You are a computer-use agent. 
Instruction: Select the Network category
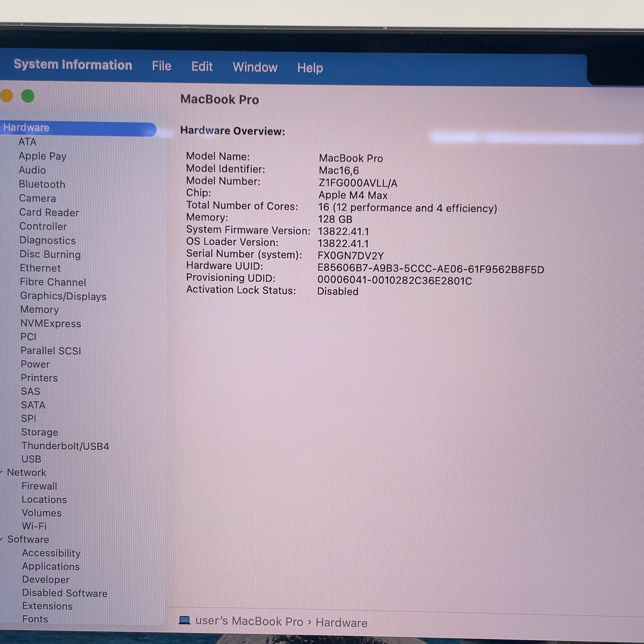click(x=27, y=473)
